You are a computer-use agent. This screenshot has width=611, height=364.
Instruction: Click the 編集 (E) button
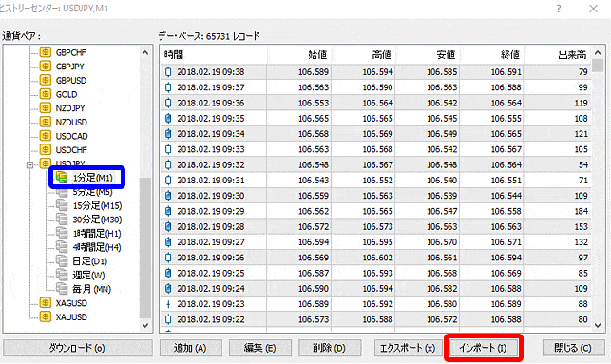pyautogui.click(x=260, y=348)
